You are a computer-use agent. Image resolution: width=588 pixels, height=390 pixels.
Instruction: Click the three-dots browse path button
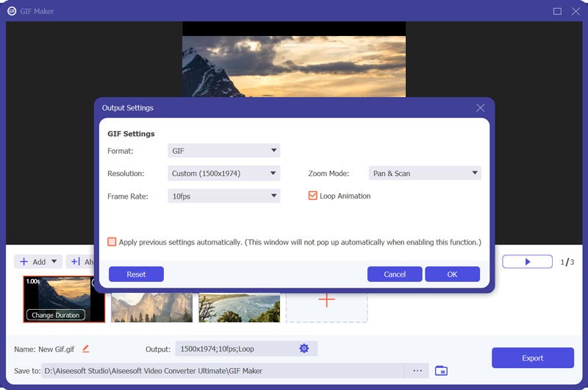coord(417,371)
